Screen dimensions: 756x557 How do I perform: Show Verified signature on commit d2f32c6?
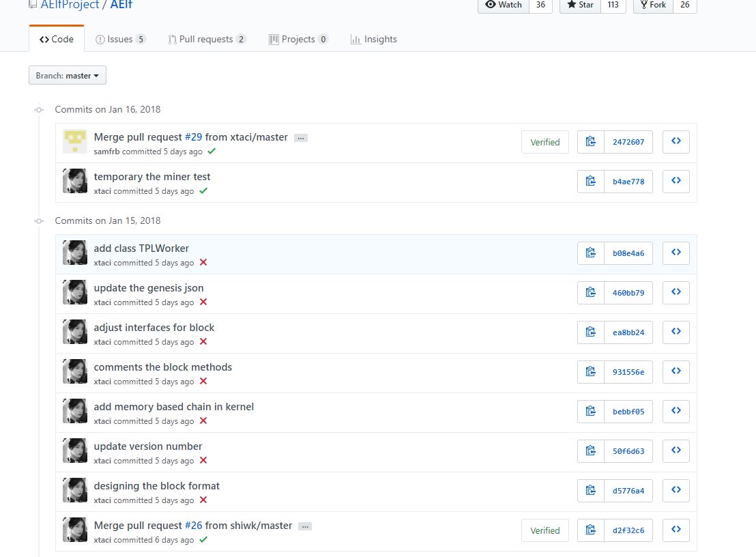pos(544,530)
